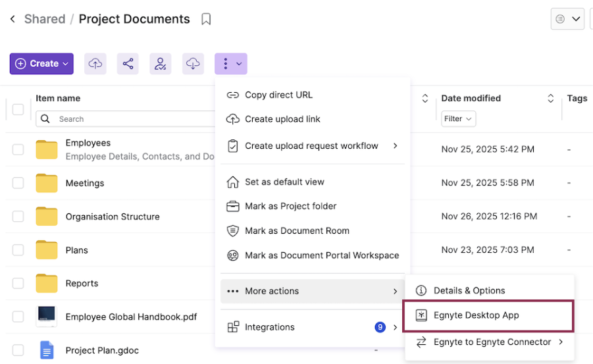Toggle the select-all checkbox in header
Screen dimensions: 593x364
[18, 109]
